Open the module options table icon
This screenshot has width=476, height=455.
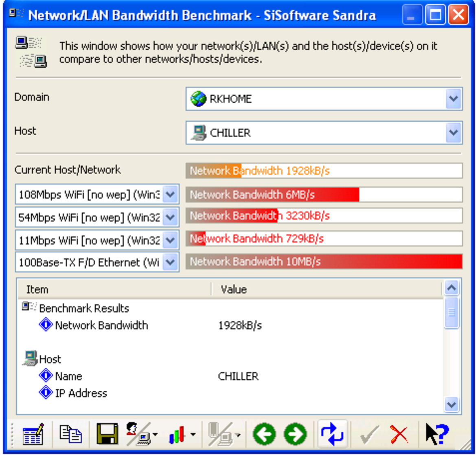[33, 434]
